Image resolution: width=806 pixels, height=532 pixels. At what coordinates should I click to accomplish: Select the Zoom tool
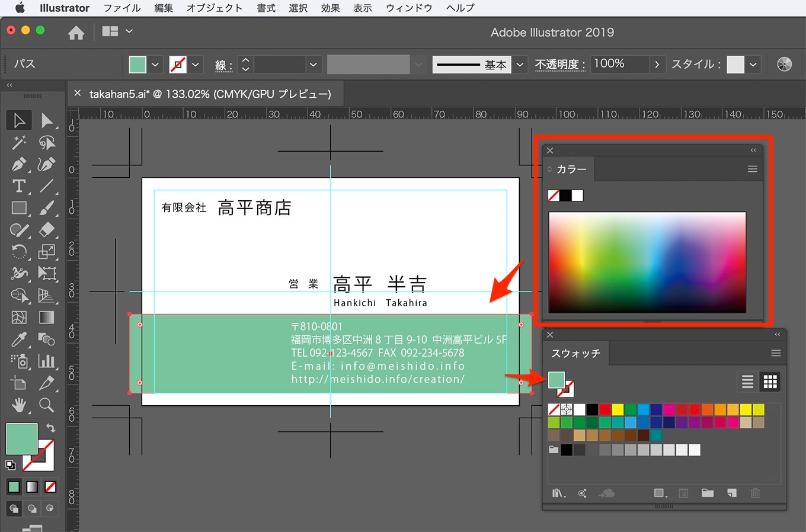pyautogui.click(x=47, y=405)
